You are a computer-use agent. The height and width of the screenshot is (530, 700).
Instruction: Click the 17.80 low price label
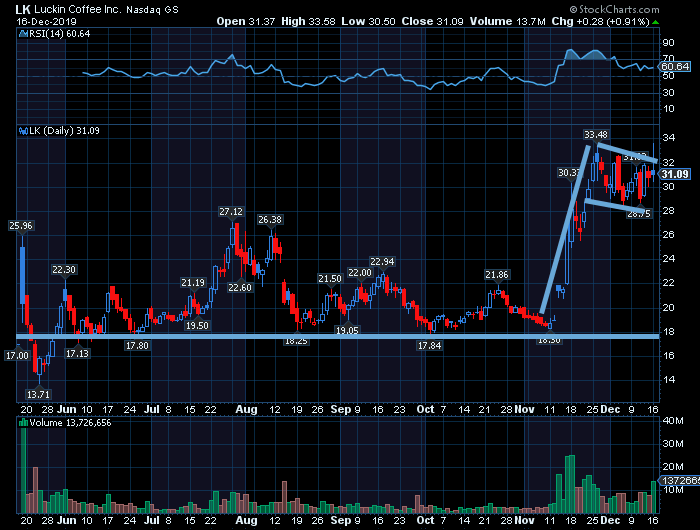pyautogui.click(x=137, y=346)
